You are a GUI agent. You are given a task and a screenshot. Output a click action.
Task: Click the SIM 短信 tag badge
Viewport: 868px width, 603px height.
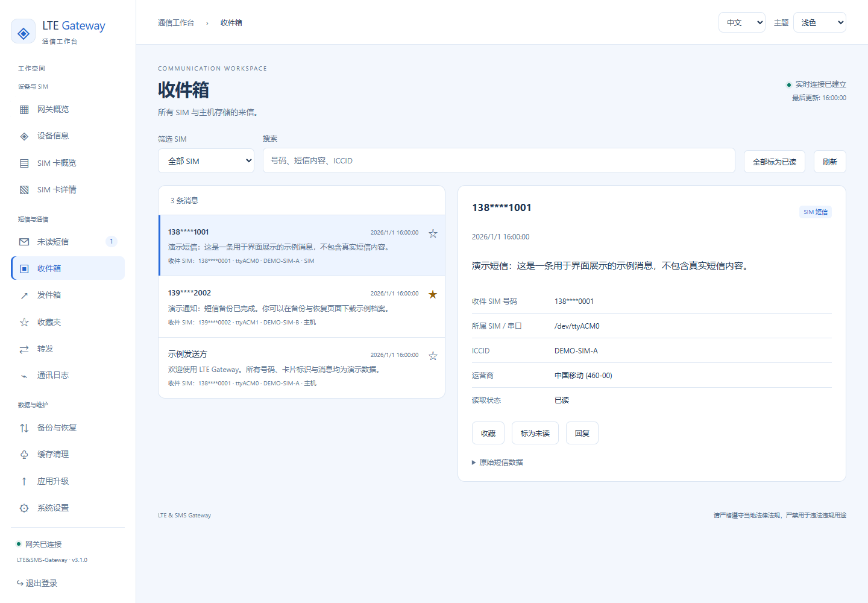click(x=816, y=212)
